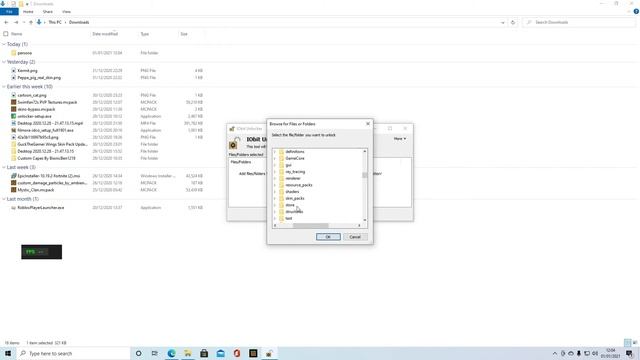Select the skin_packs folder in tree

click(295, 198)
